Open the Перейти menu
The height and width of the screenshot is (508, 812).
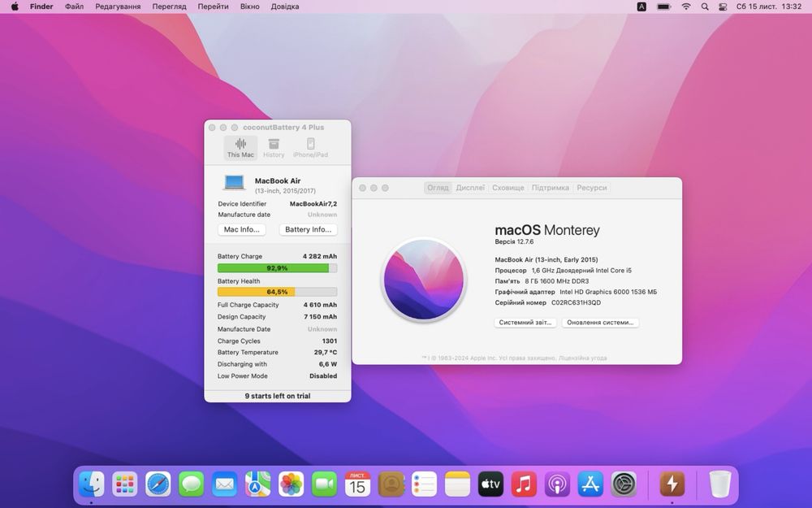pos(214,7)
